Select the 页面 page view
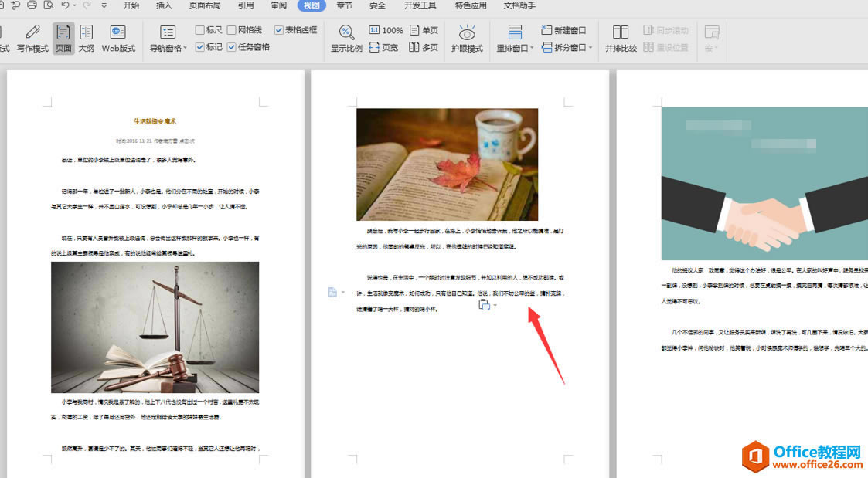Viewport: 868px width, 478px height. tap(63, 39)
